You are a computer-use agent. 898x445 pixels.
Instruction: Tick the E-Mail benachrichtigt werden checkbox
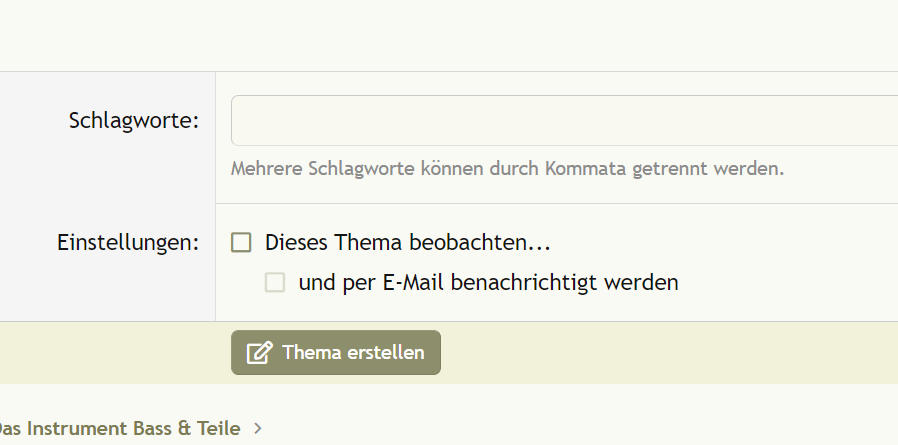[275, 283]
